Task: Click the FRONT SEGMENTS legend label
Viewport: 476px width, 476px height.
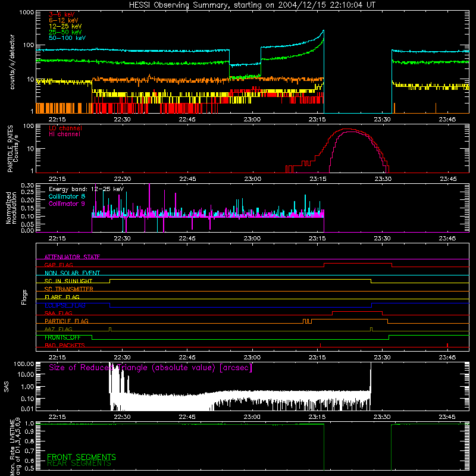Action: 82,457
